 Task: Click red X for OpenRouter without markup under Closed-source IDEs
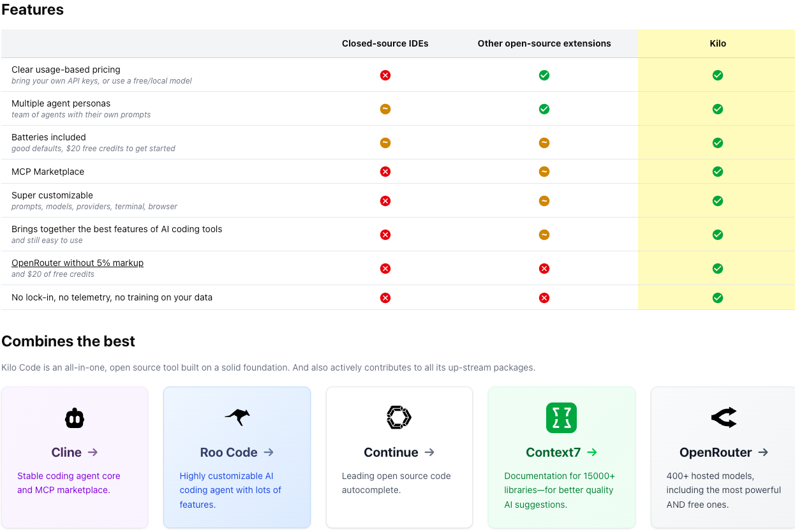(x=385, y=269)
